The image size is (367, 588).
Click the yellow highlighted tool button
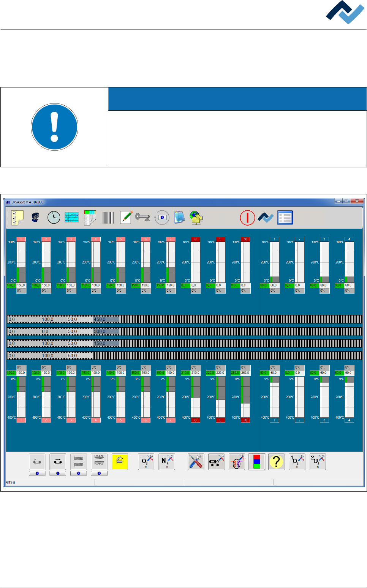click(120, 462)
